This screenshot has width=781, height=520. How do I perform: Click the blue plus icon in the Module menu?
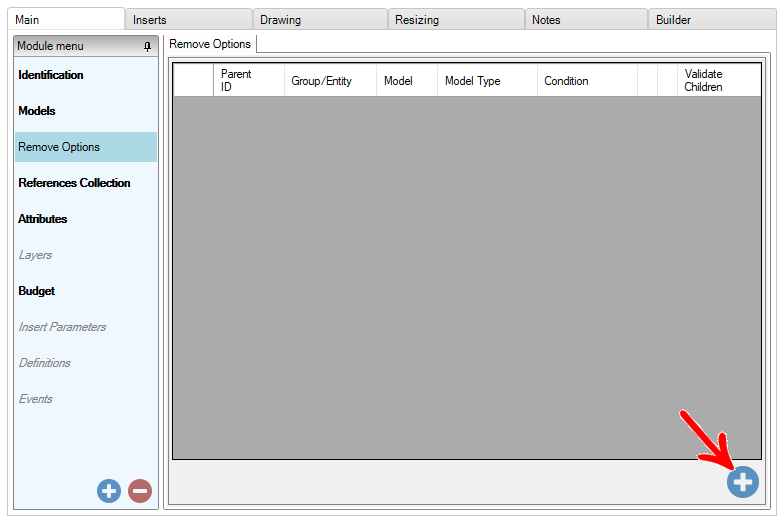[109, 491]
